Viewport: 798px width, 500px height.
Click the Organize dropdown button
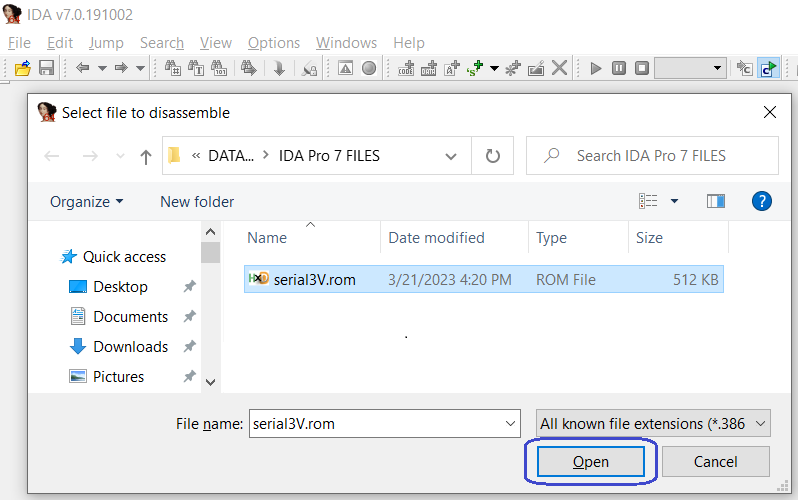[87, 202]
